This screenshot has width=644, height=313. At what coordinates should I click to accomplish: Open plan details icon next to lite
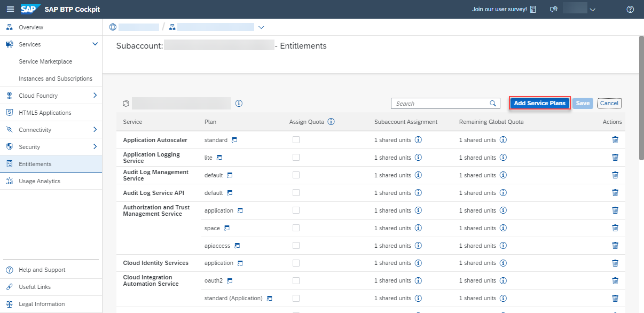pyautogui.click(x=219, y=158)
